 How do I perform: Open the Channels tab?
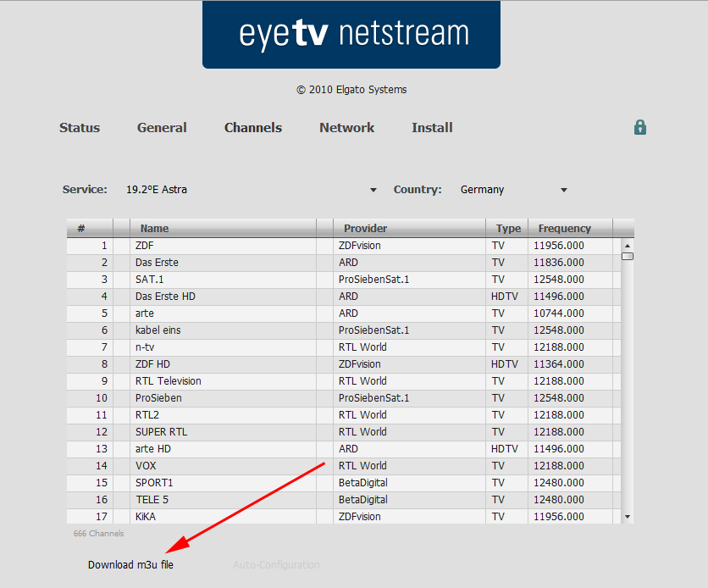click(253, 128)
